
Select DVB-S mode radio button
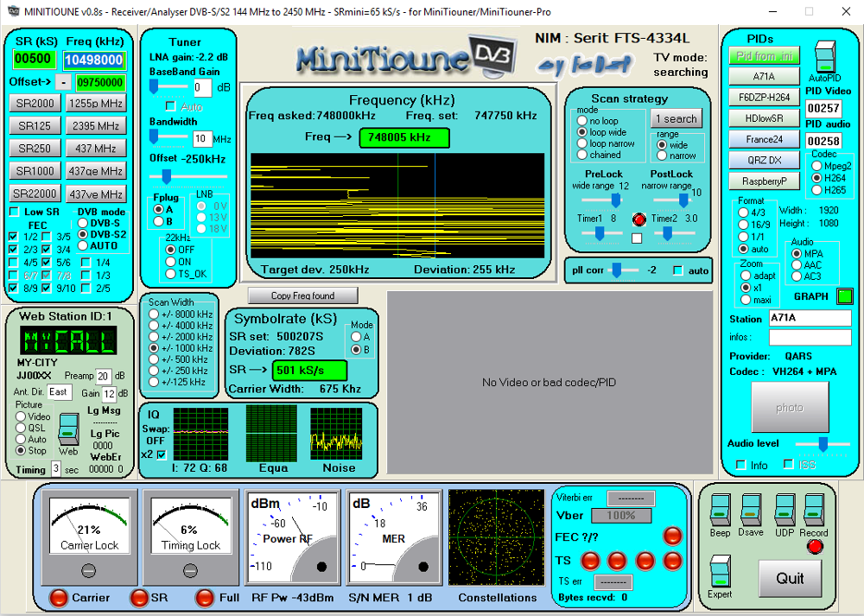(83, 223)
